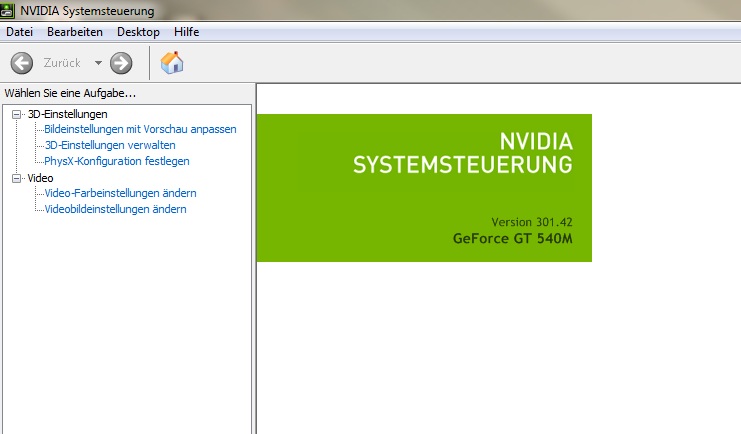
Task: Click the back arrow navigation icon
Action: (x=22, y=63)
